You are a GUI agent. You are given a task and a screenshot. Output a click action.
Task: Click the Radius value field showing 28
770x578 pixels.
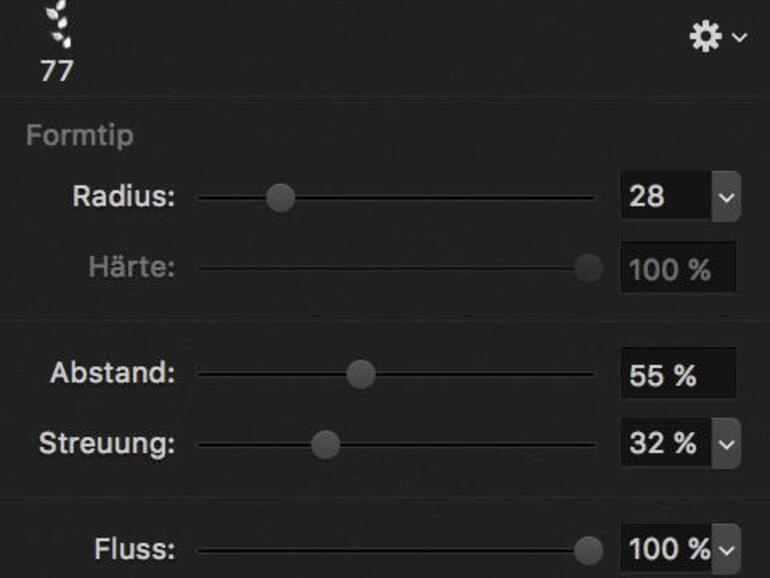pyautogui.click(x=664, y=196)
